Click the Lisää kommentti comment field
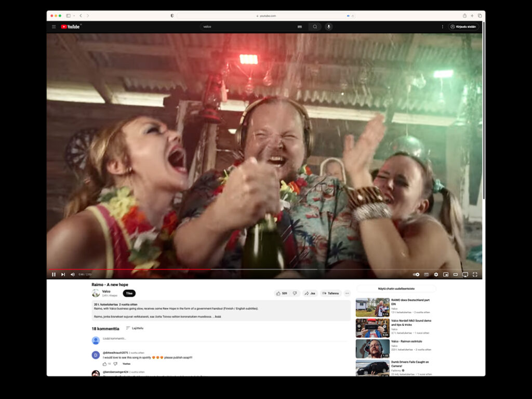The width and height of the screenshot is (532, 399). [225, 339]
